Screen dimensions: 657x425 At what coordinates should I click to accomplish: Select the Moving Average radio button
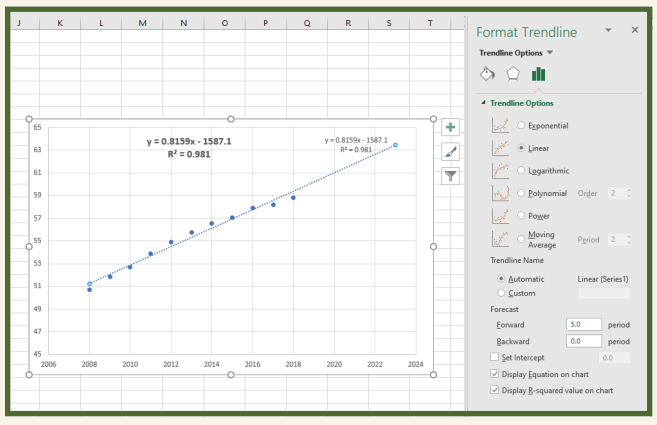point(521,238)
